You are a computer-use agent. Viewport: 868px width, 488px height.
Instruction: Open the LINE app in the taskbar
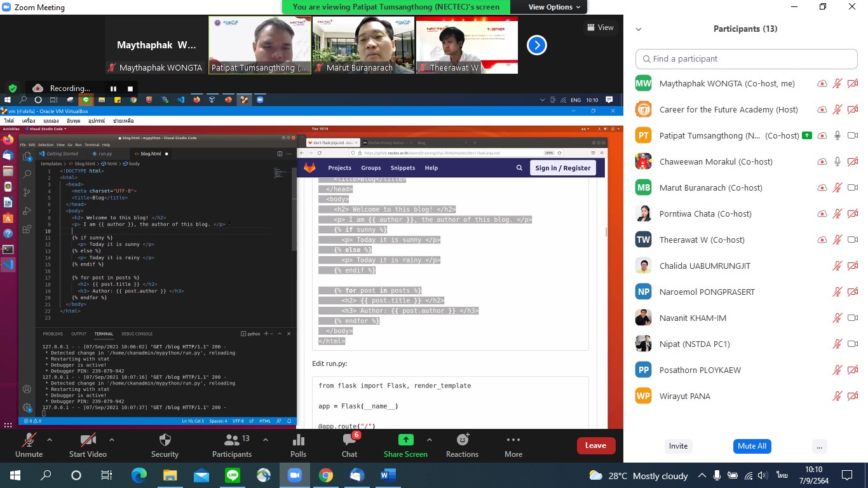[x=233, y=475]
